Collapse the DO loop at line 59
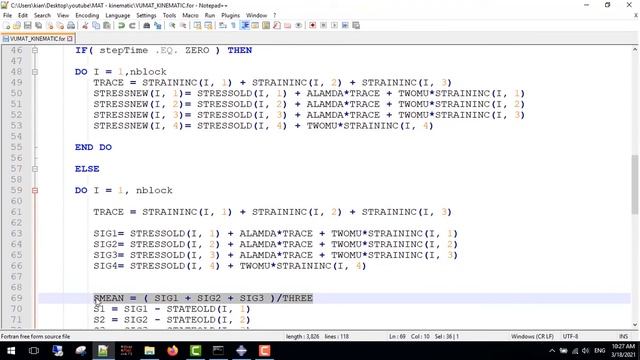This screenshot has width=640, height=360. click(35, 190)
